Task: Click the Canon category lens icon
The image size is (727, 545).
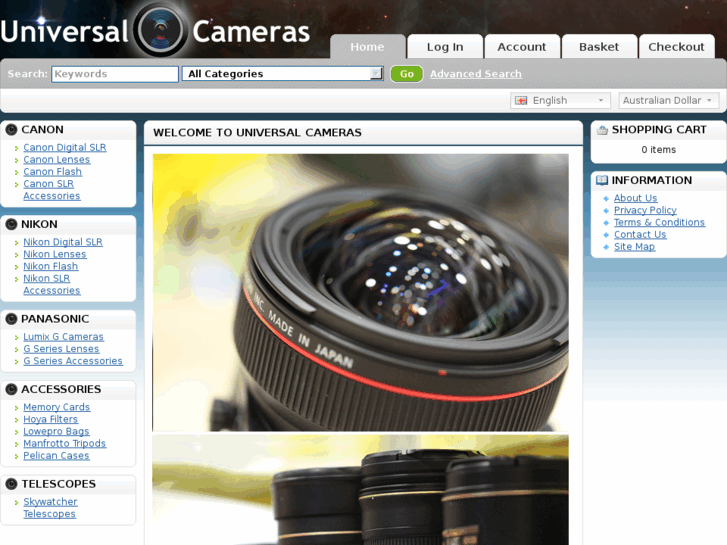Action: tap(11, 130)
